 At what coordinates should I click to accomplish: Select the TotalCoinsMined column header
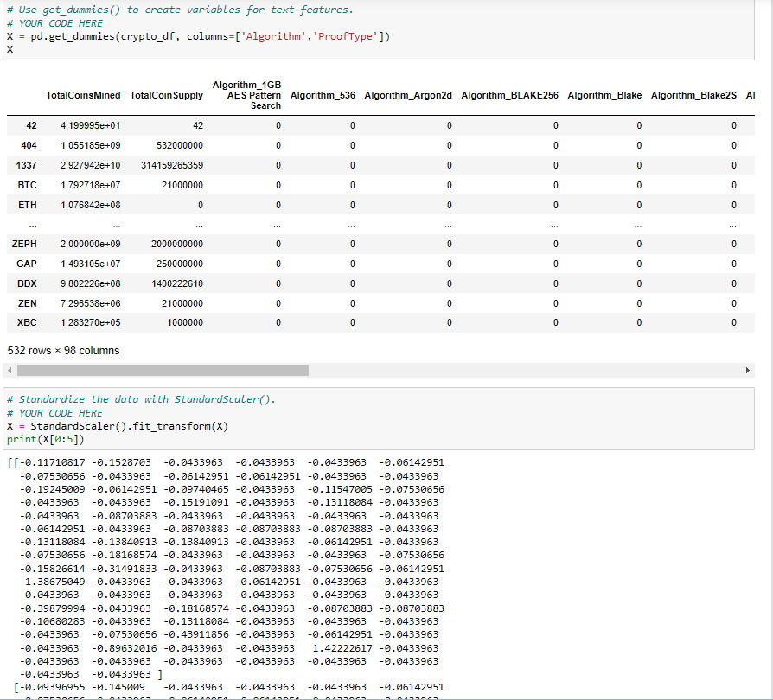tap(83, 95)
